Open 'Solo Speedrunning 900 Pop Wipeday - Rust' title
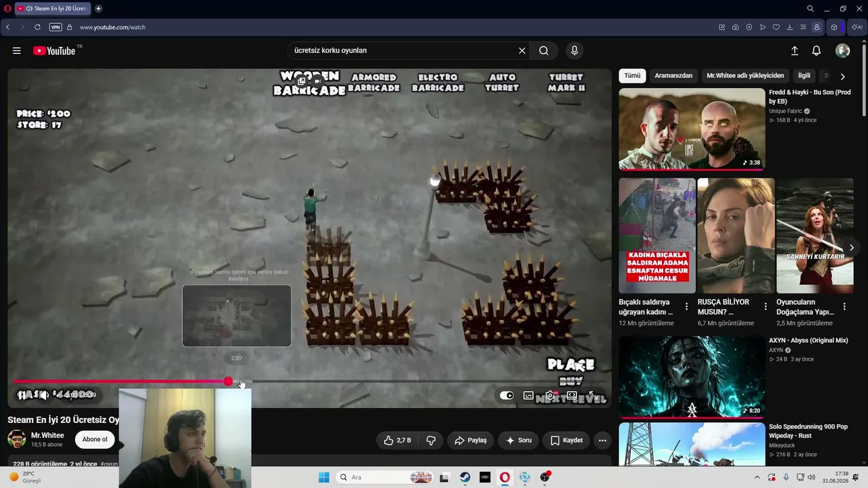868x488 pixels. pyautogui.click(x=810, y=431)
